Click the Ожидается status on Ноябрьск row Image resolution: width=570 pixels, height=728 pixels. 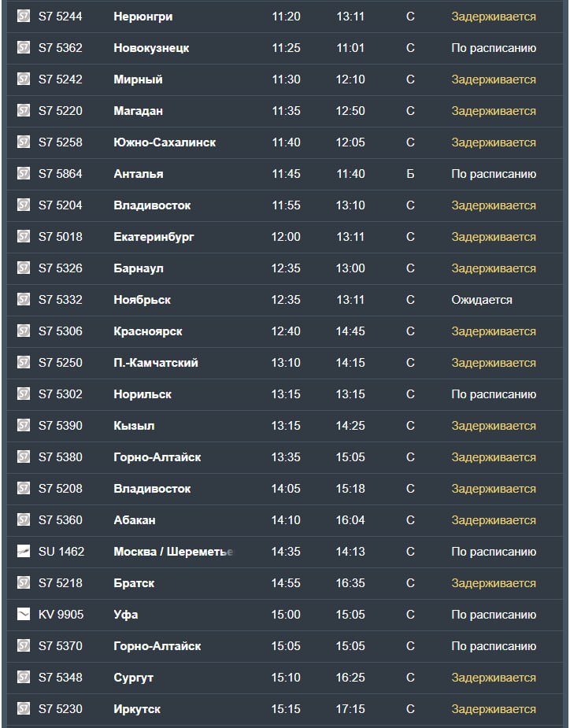coord(482,300)
